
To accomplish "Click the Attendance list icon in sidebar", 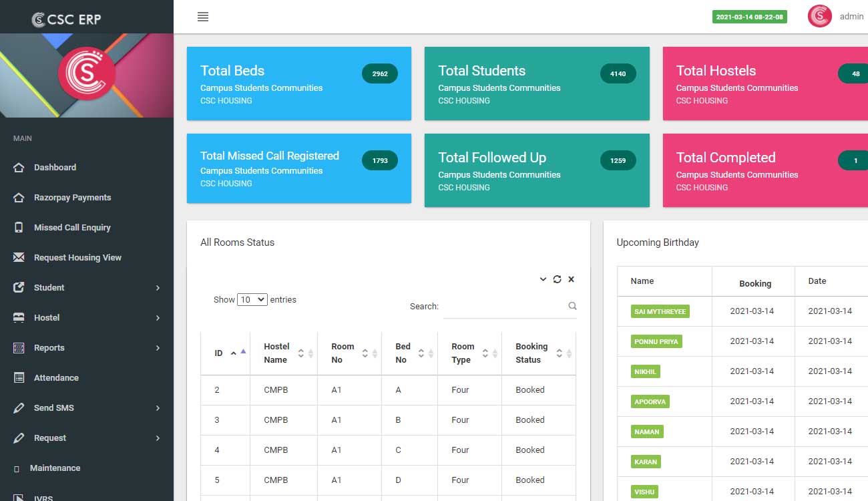I will 19,377.
